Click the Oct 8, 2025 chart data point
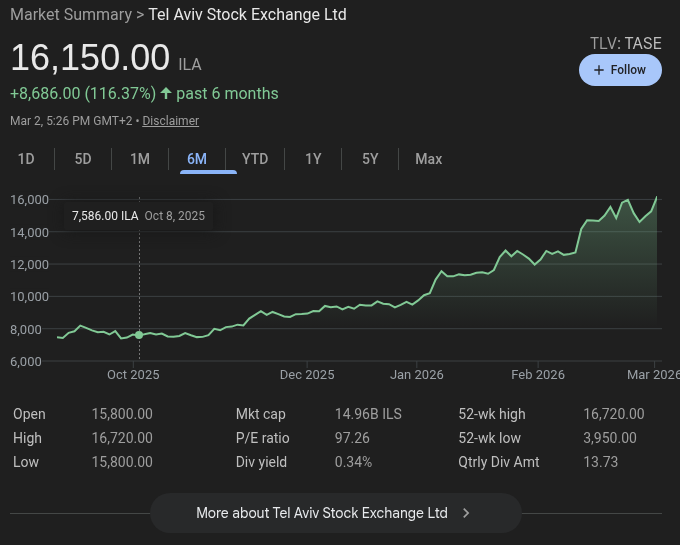 coord(139,335)
